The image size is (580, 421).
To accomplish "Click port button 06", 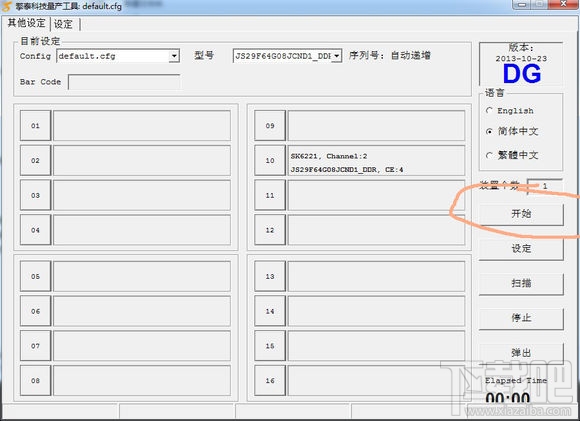I will 35,311.
